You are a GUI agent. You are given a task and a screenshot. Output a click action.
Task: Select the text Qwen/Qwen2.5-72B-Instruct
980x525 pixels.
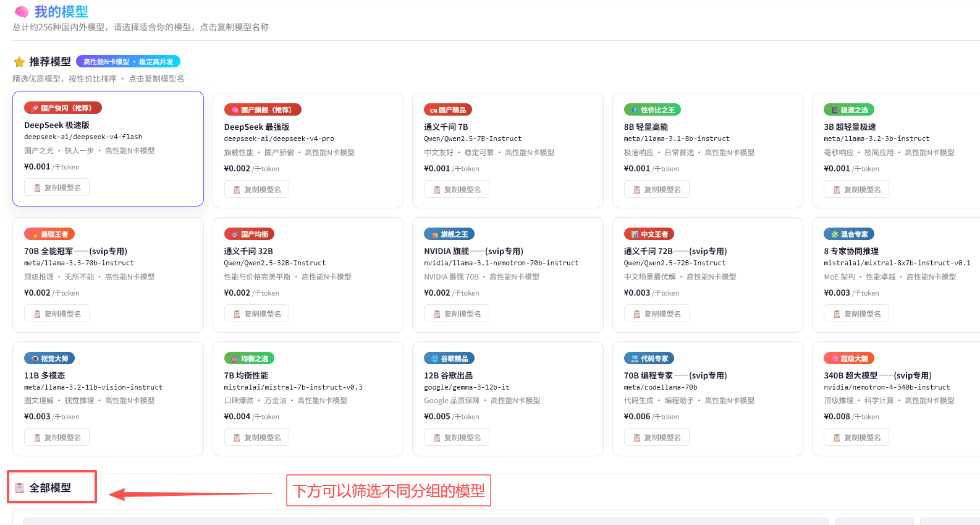pos(675,263)
